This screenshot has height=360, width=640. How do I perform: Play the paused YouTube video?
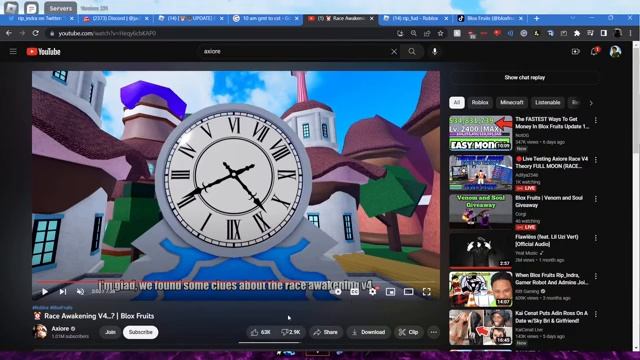[45, 291]
